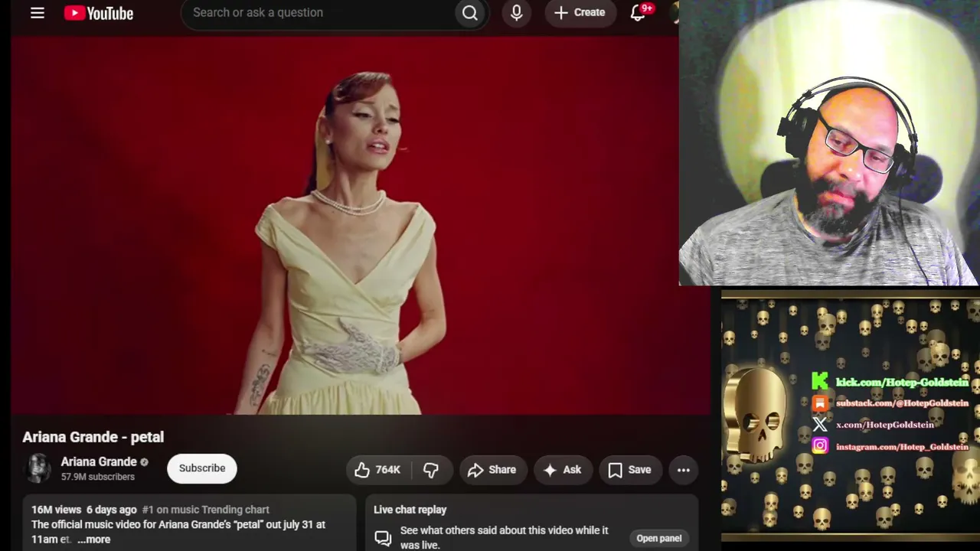The height and width of the screenshot is (551, 980).
Task: Click the #1 on music Trending chart link
Action: click(x=205, y=510)
